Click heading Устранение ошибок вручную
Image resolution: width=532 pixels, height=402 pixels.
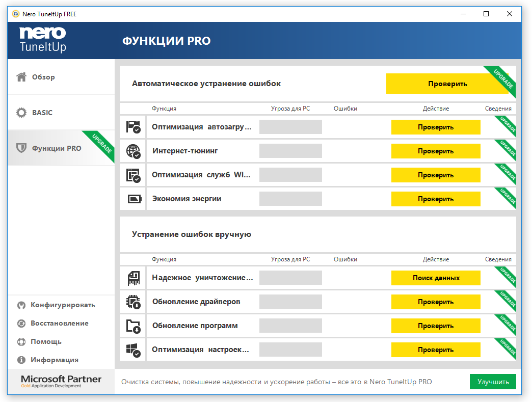tap(192, 234)
